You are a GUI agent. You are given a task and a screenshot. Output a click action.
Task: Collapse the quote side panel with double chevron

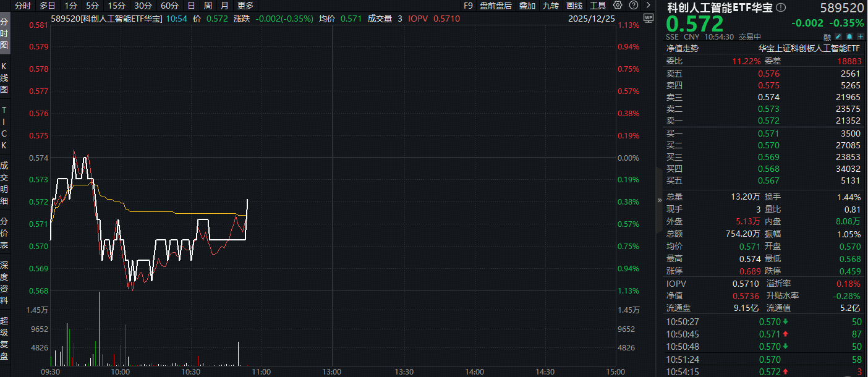pos(659,200)
